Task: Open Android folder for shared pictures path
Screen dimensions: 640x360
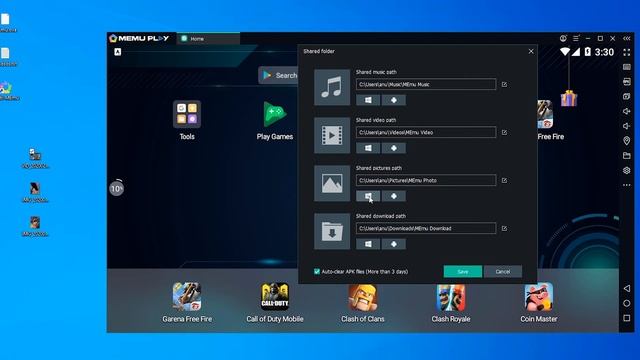Action: coord(393,196)
